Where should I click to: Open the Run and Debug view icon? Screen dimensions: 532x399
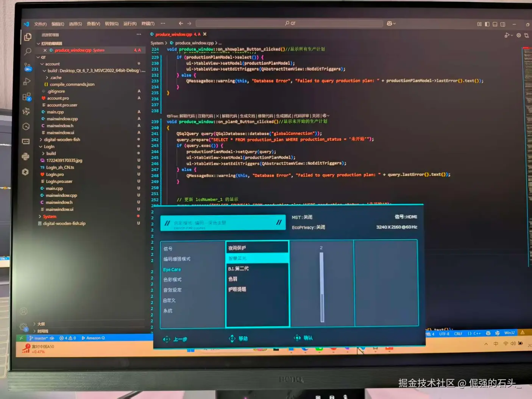(x=27, y=81)
